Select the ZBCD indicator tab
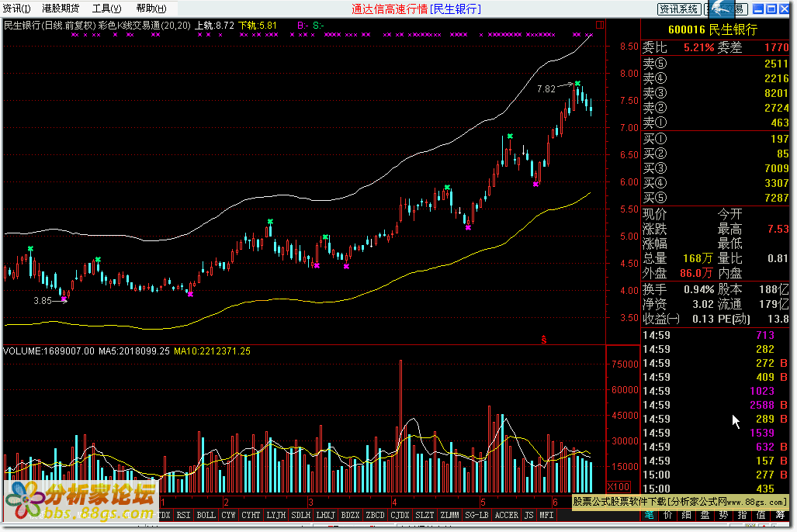Screen dimensions: 797x532 pos(375,515)
